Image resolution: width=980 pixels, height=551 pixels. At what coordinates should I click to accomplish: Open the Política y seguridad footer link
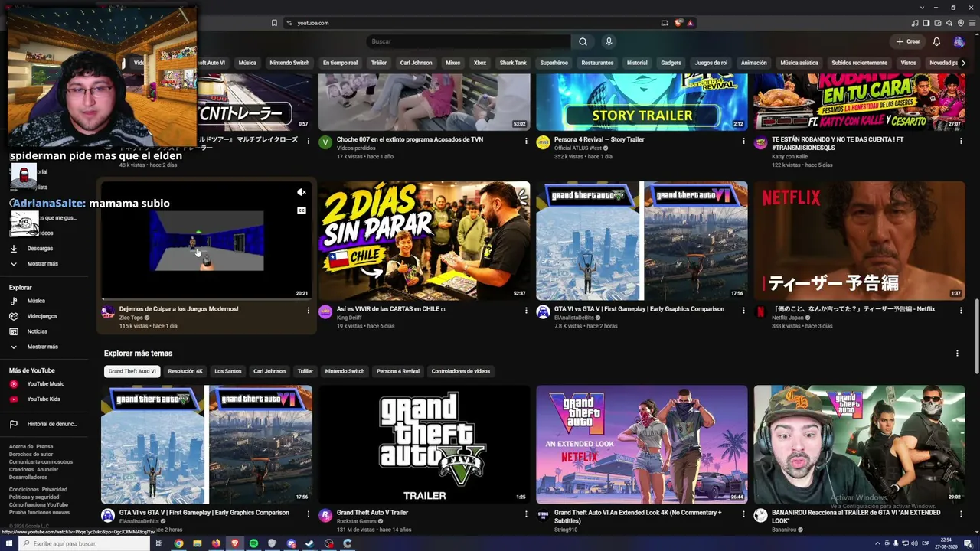tap(33, 497)
